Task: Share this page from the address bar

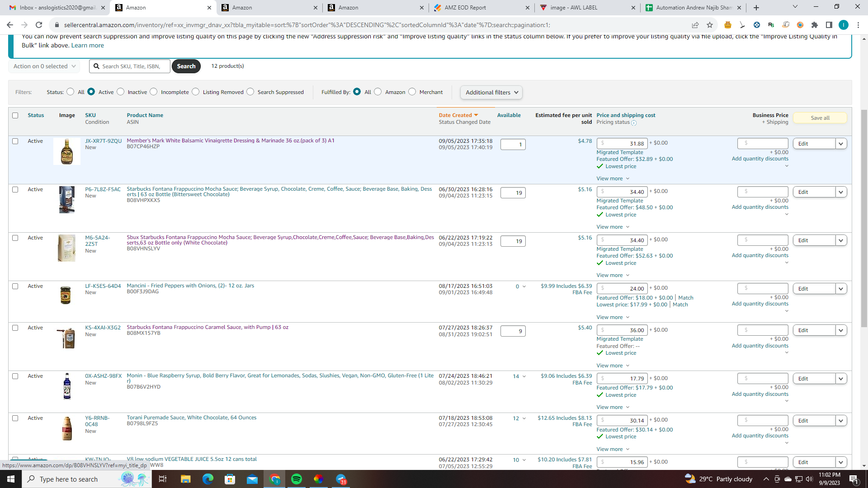Action: [695, 25]
